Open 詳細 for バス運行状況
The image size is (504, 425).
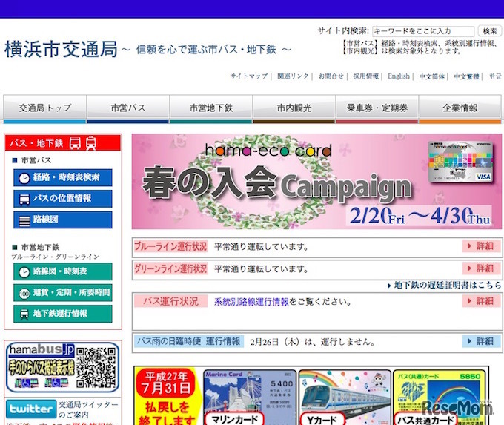481,301
